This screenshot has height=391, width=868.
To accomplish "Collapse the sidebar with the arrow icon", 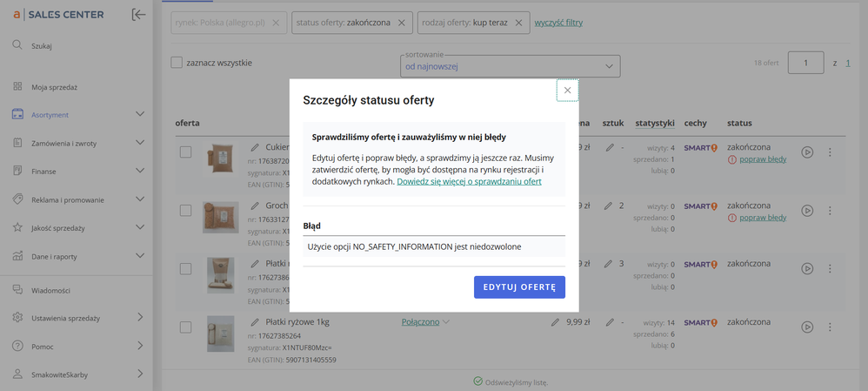I will [x=138, y=14].
